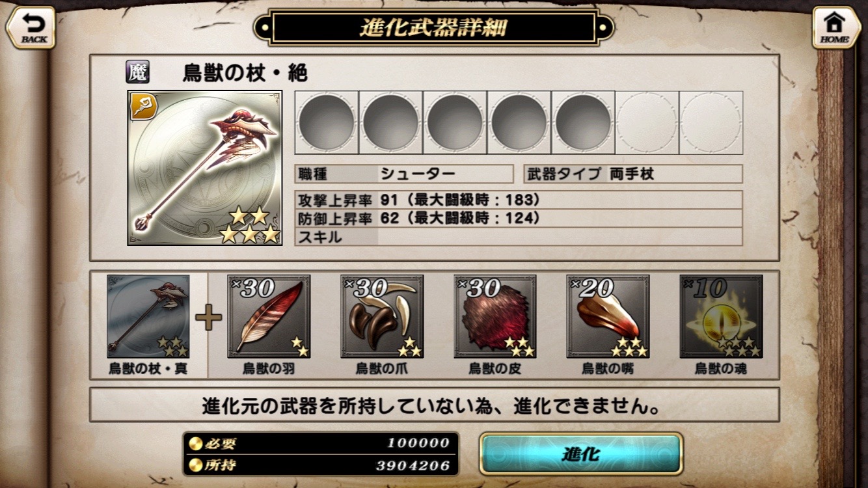Go back with the BACK arrow button
This screenshot has width=868, height=488.
31,27
